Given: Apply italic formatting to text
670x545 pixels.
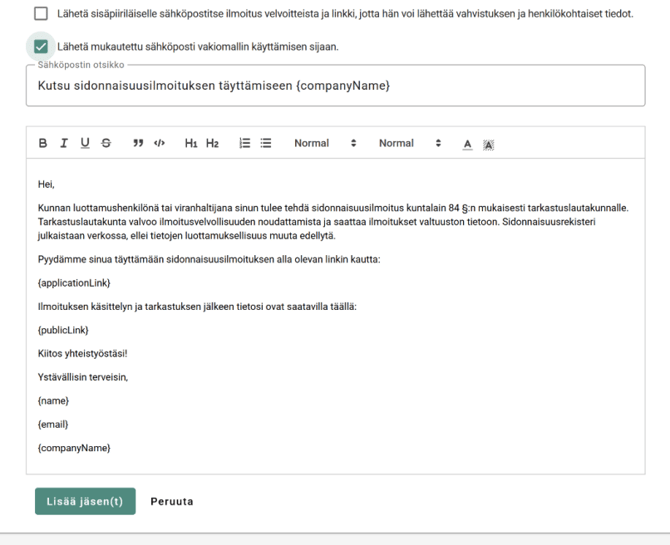Looking at the screenshot, I should click(64, 143).
